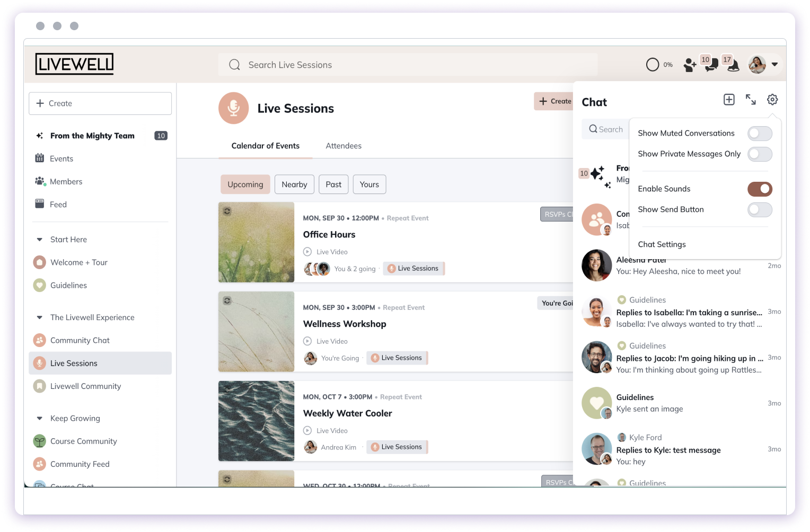Collapse the Keep Growing section
Image resolution: width=810 pixels, height=532 pixels.
click(39, 418)
